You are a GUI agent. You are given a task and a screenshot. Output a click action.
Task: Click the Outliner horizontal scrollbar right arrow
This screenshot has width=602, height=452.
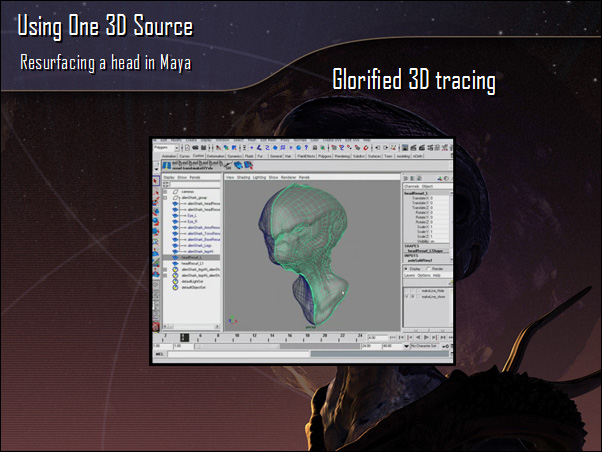[x=217, y=326]
